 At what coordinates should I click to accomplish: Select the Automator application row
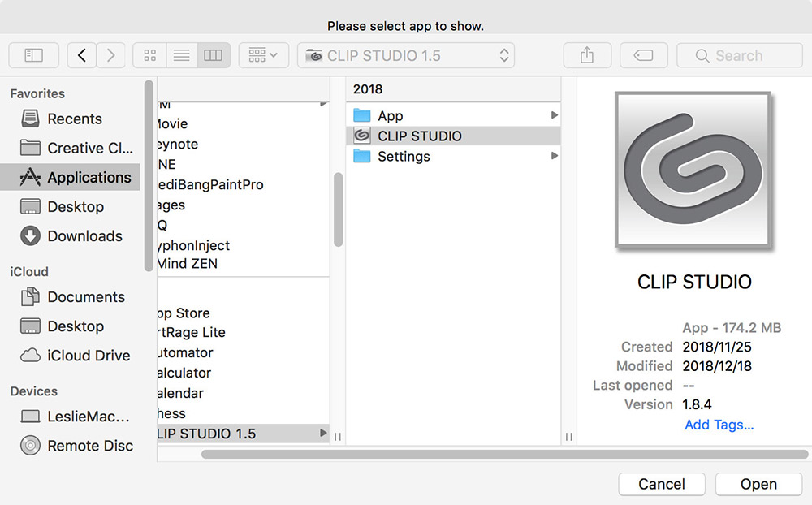click(x=244, y=352)
